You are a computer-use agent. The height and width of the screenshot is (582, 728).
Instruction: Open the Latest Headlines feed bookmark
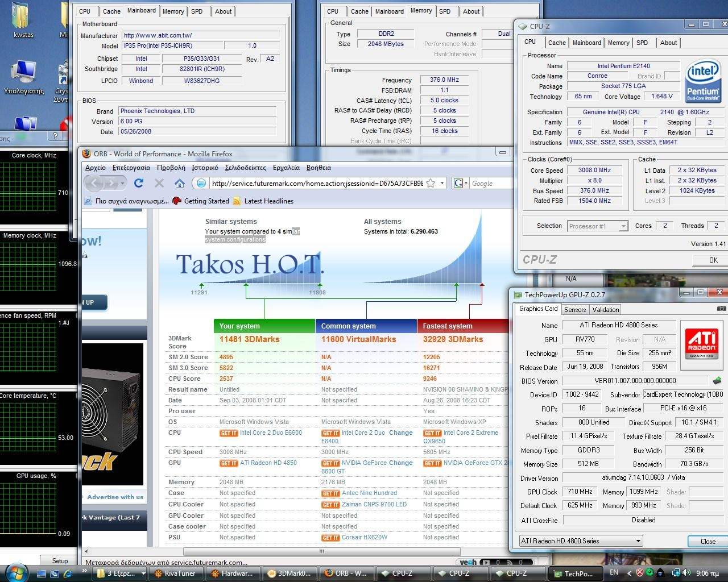263,201
